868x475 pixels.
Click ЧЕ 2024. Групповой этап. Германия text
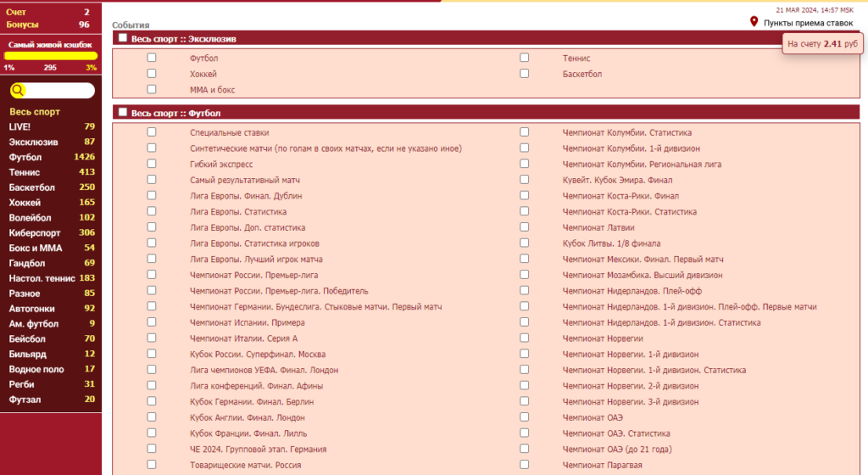coord(258,450)
